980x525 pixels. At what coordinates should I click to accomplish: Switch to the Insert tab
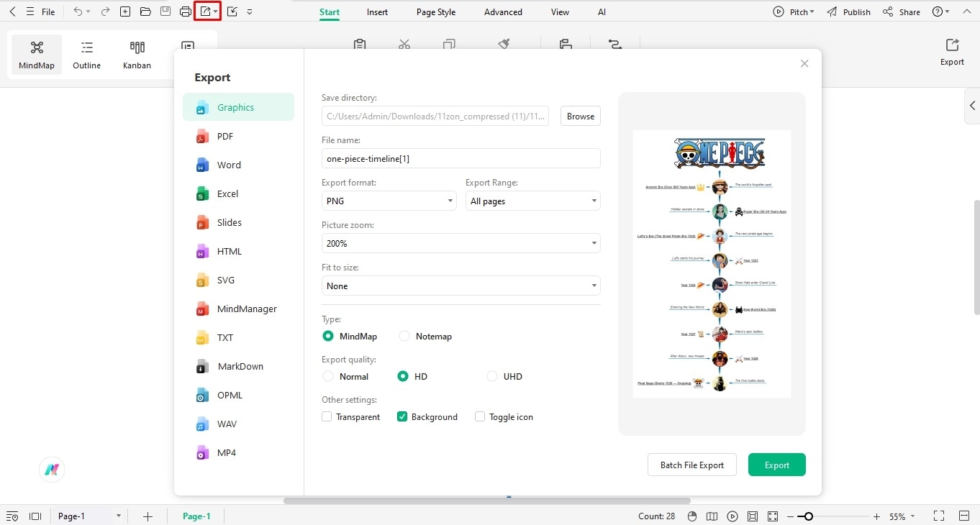(377, 12)
